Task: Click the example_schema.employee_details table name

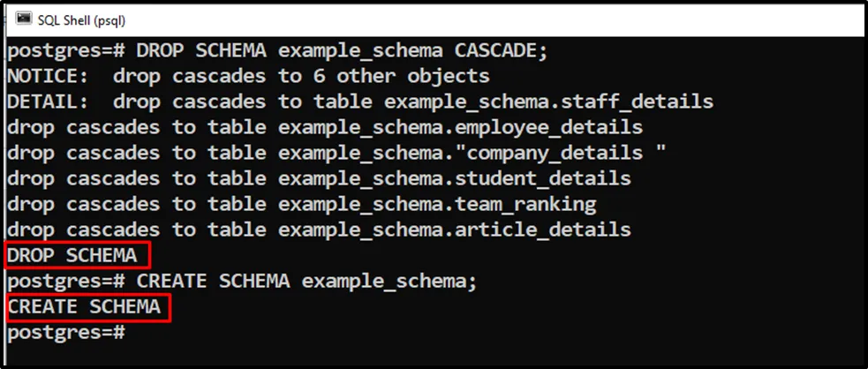Action: pos(460,127)
